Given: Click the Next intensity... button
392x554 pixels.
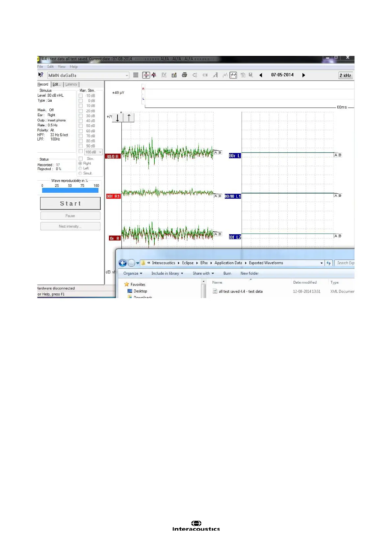Looking at the screenshot, I should 70,226.
